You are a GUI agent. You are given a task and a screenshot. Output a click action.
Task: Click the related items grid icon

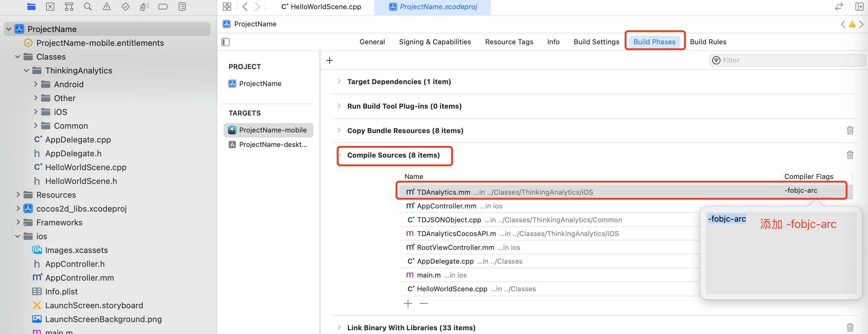pos(227,6)
